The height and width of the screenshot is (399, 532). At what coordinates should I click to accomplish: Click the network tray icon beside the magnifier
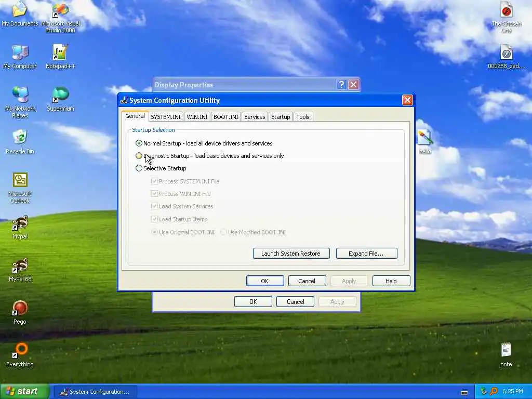pyautogui.click(x=484, y=391)
